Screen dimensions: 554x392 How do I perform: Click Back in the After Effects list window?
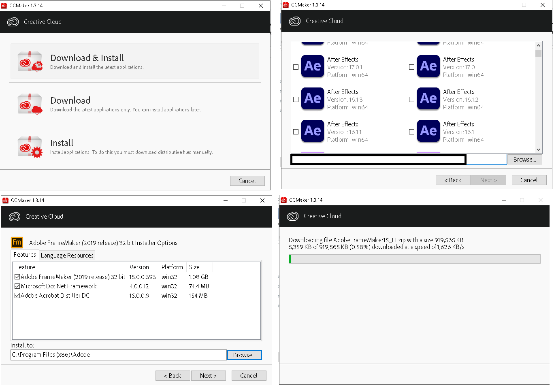(x=453, y=180)
